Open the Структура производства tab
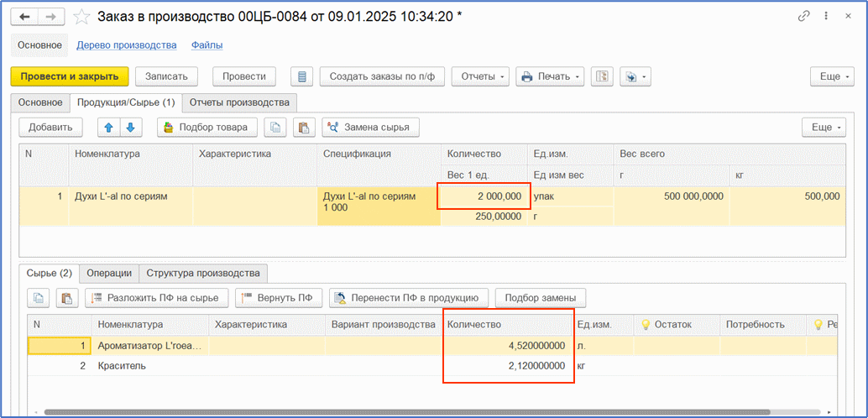Viewport: 868px width, 418px height. 203,273
